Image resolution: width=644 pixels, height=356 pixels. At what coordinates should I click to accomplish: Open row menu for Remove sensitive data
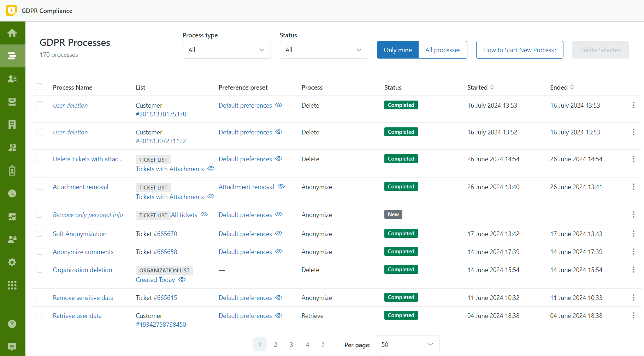(x=634, y=297)
